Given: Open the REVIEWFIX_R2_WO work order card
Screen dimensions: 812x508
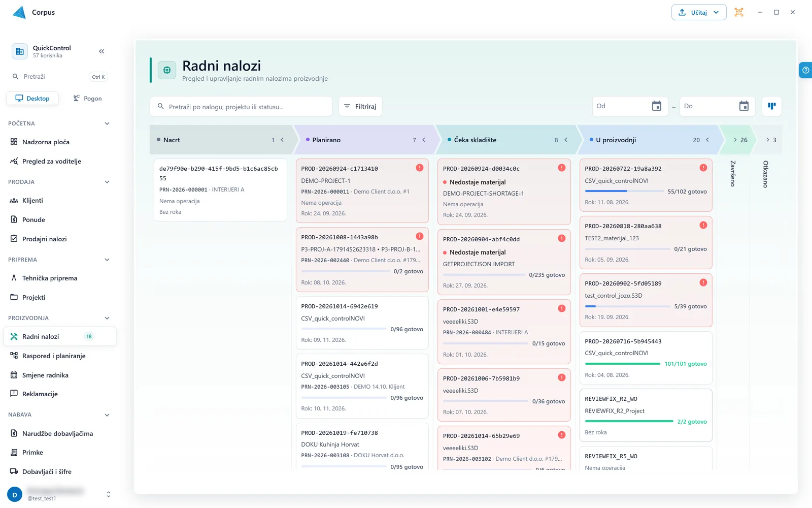Looking at the screenshot, I should [646, 416].
